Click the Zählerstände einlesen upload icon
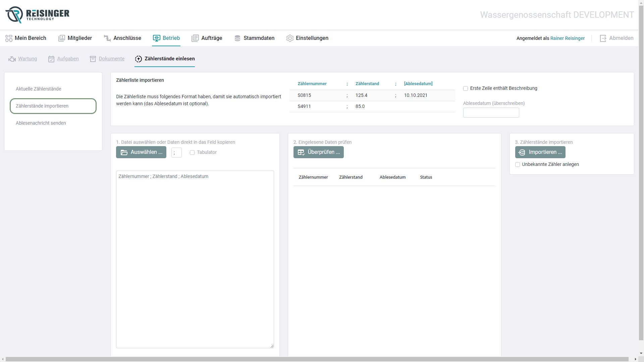The width and height of the screenshot is (644, 362). [x=139, y=59]
